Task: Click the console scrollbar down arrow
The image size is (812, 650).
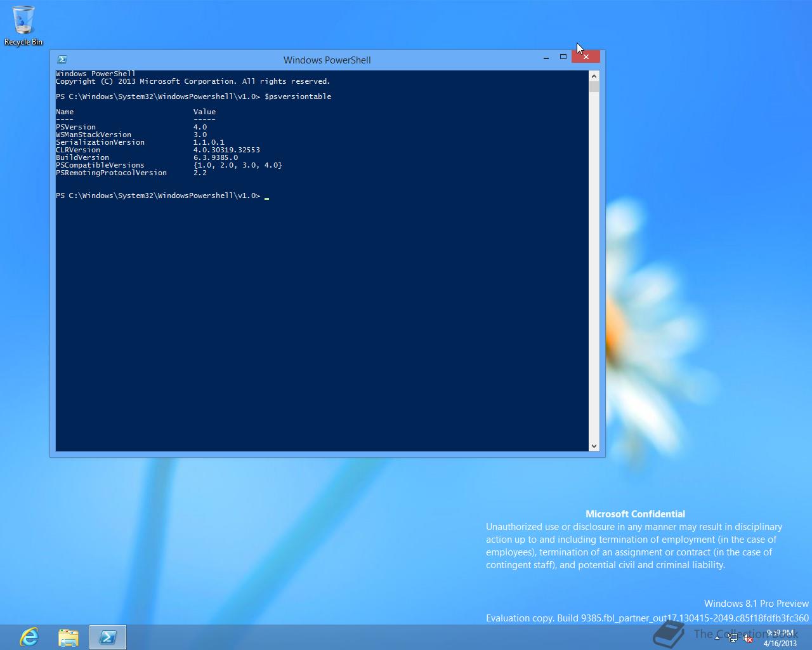Action: click(x=594, y=446)
